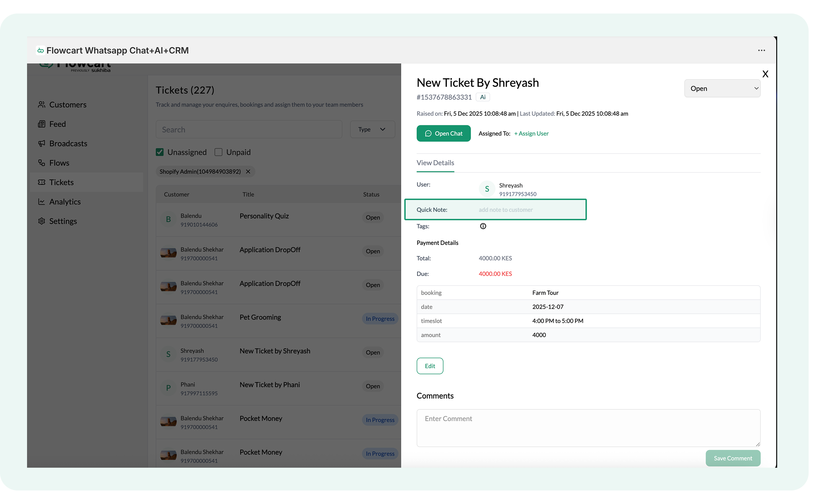Click the Settings gear icon

click(x=42, y=221)
